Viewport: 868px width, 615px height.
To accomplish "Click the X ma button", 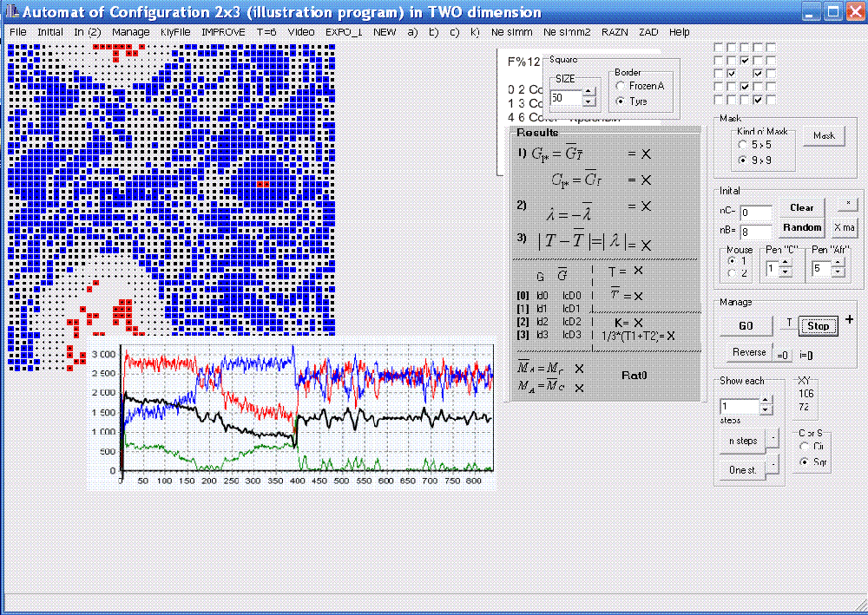I will [x=845, y=227].
